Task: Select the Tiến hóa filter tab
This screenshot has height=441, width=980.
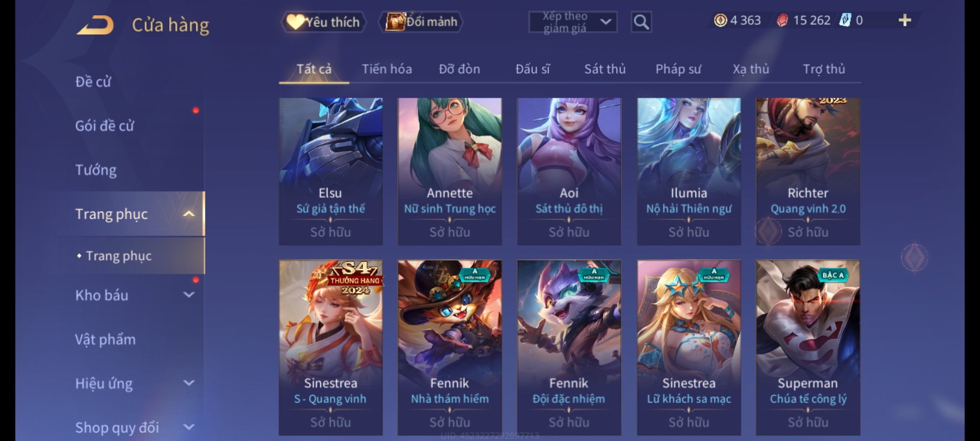Action: point(387,69)
